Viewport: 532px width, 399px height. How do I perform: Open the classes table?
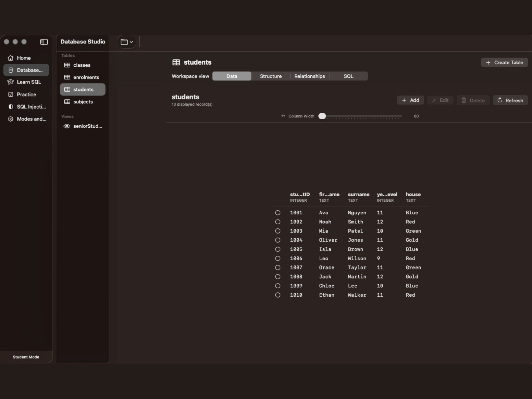(83, 65)
